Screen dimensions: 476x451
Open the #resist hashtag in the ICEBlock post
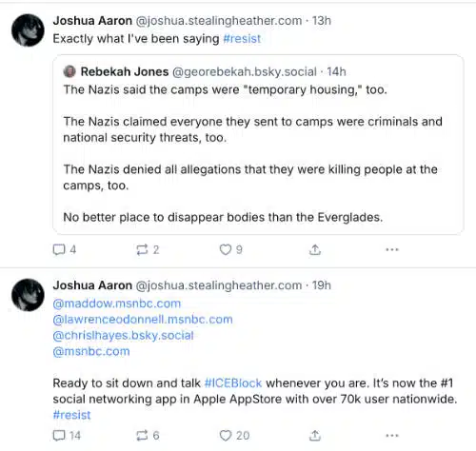[x=71, y=415]
